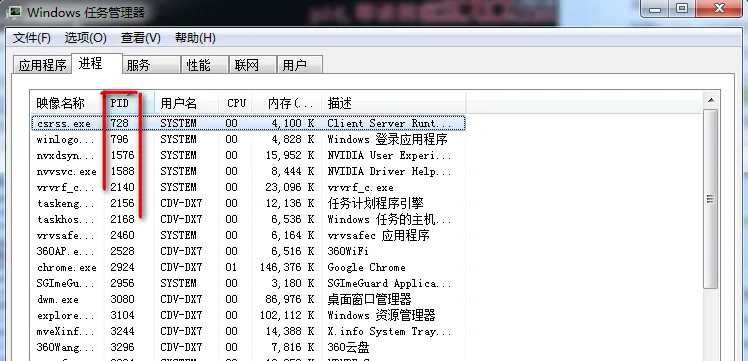748x361 pixels.
Task: Select the csrss.exe process row
Action: tap(248, 123)
